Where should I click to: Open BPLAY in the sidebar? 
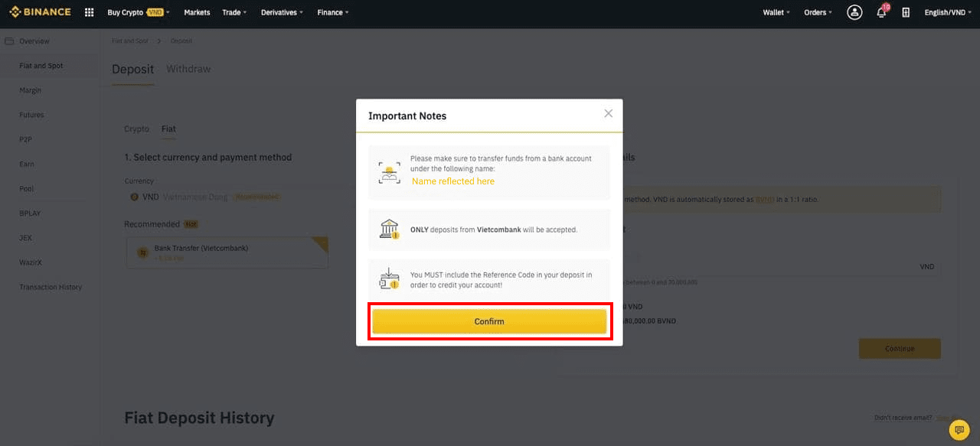tap(30, 213)
